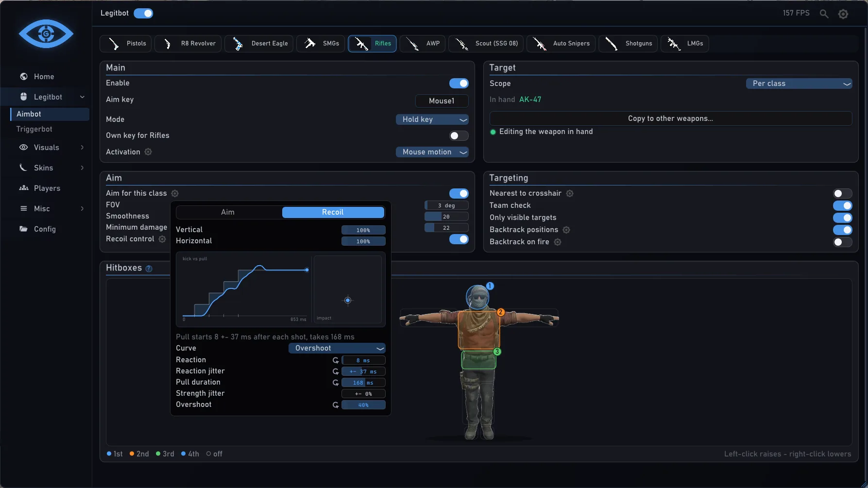Open the Recoil control settings gear
This screenshot has height=488, width=868.
(x=162, y=239)
